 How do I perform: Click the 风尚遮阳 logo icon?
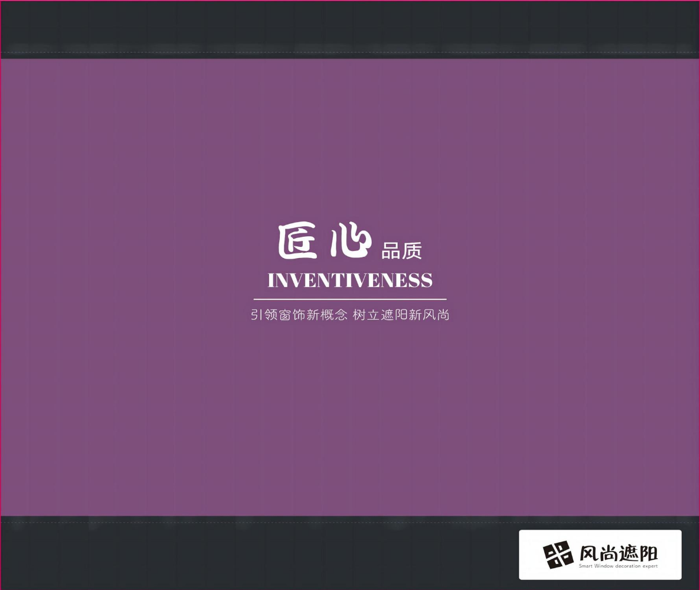(x=558, y=555)
